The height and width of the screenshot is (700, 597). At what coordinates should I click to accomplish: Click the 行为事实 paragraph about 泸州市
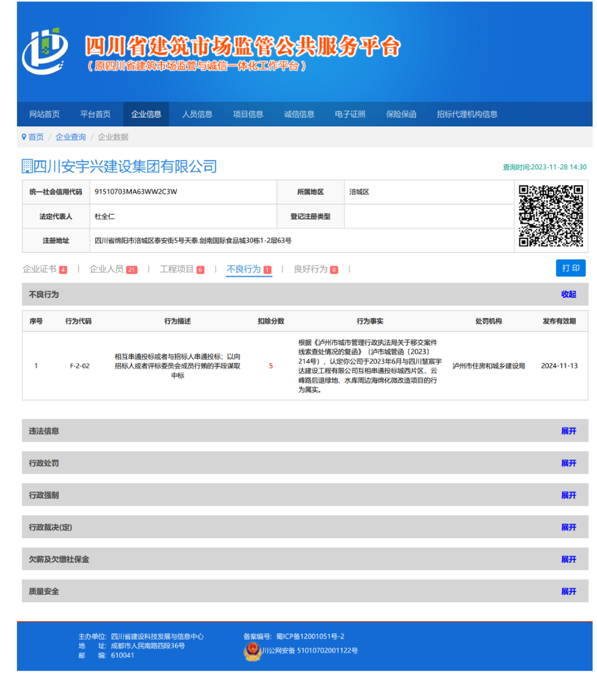[x=370, y=366]
